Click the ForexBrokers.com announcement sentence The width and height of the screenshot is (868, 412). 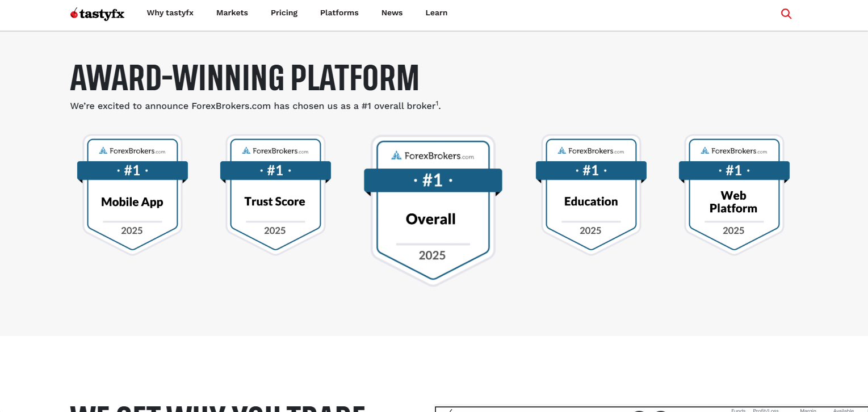tap(255, 106)
